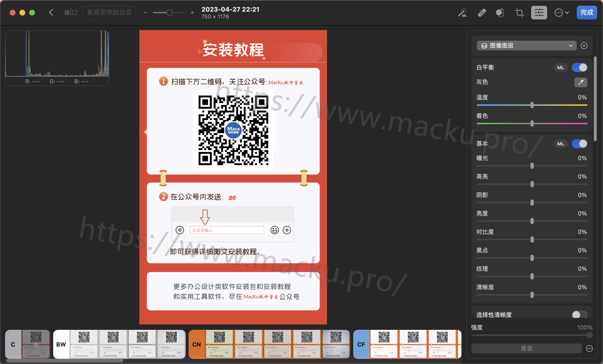Viewport: 603px width, 364px height.
Task: Click the yellow minimize window button
Action: [22, 12]
